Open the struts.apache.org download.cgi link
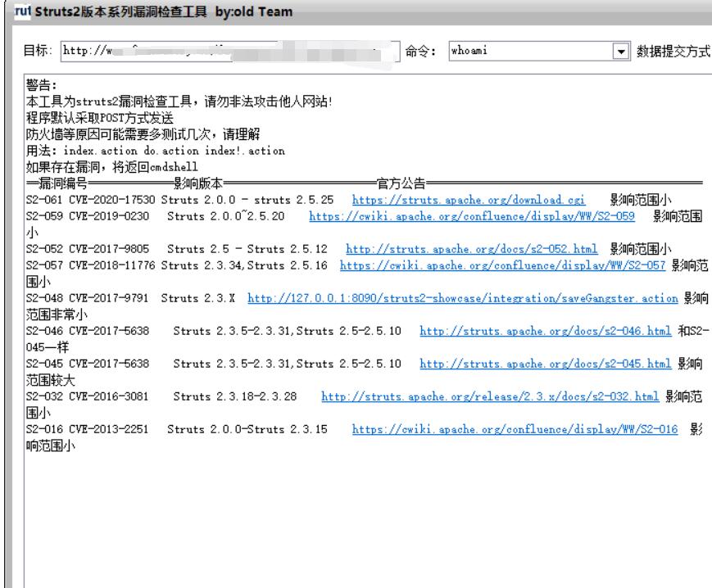Screen dimensions: 712x588 468,200
